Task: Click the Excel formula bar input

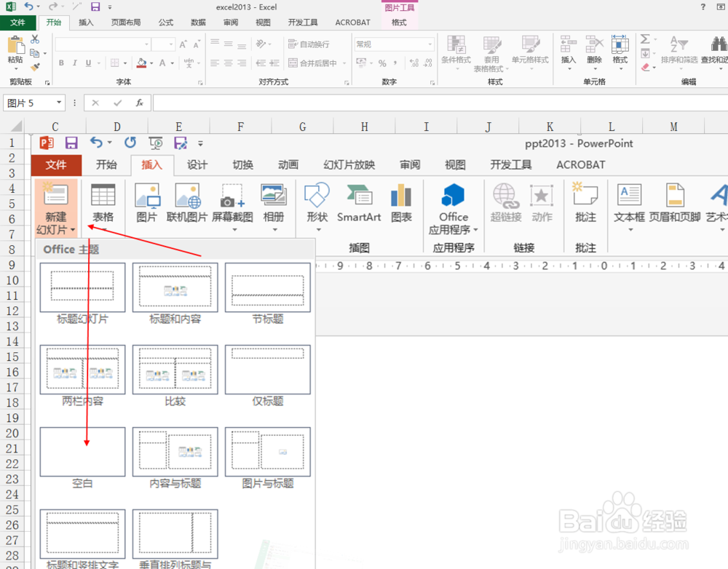Action: click(x=440, y=103)
